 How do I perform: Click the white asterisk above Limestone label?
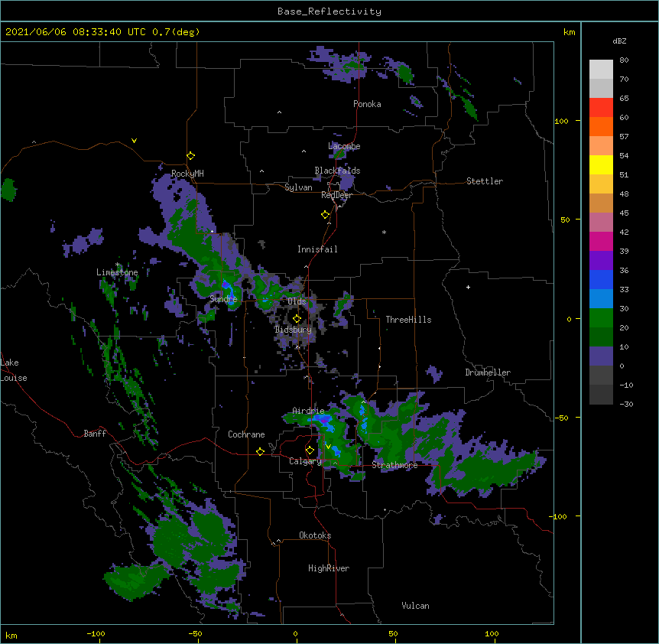(118, 265)
